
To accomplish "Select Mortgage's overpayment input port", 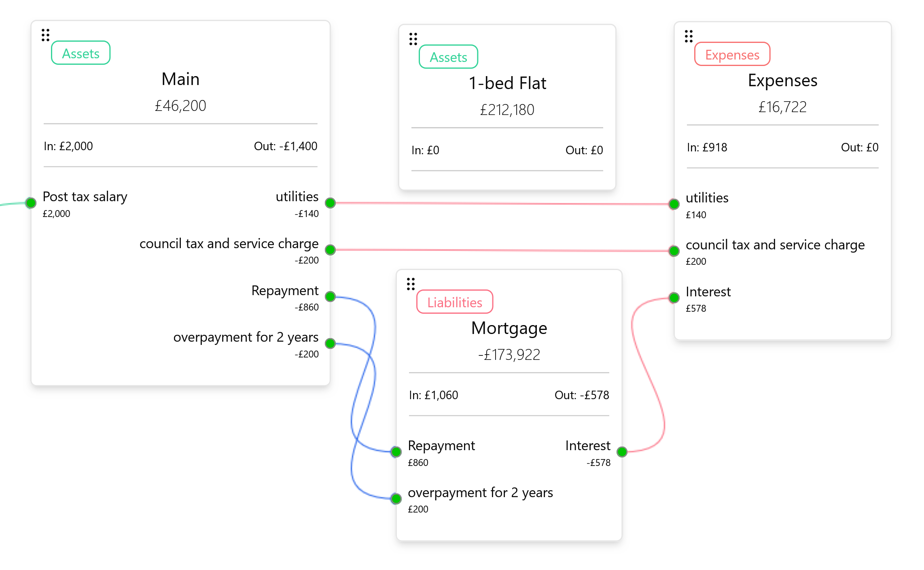I will [x=396, y=499].
